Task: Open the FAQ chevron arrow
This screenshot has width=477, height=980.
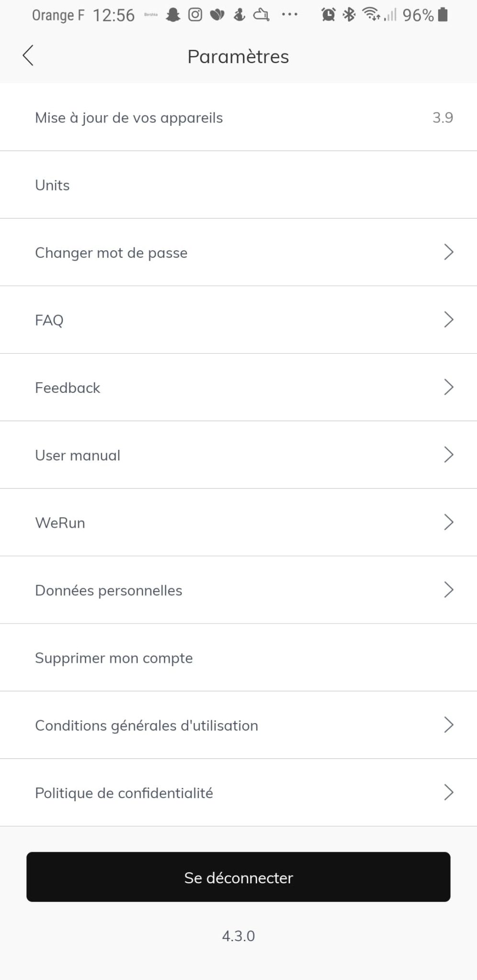Action: [448, 320]
